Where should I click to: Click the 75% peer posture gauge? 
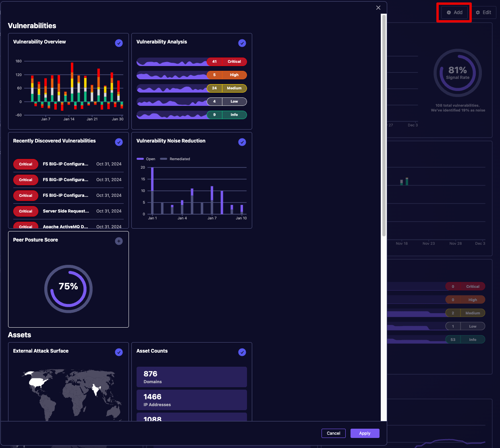pyautogui.click(x=68, y=289)
